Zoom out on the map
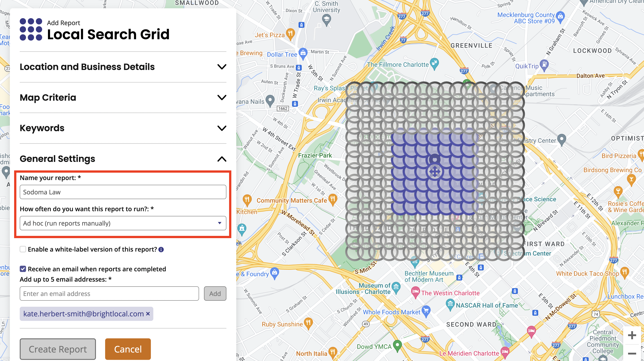The height and width of the screenshot is (361, 644). coord(632,353)
